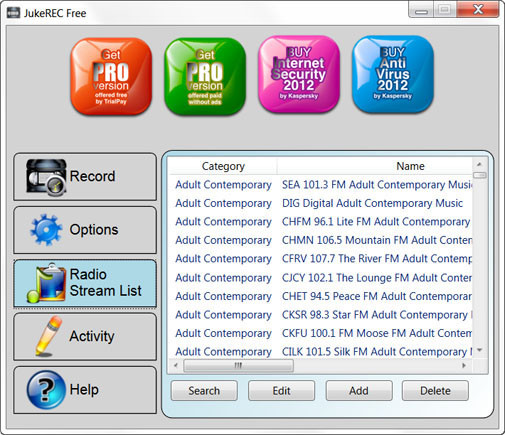Click the vertical scrollbar thumb
The image size is (505, 435).
(480, 175)
